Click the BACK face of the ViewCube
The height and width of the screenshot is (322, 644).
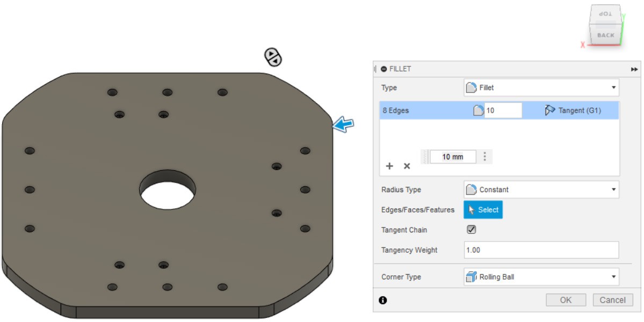605,35
